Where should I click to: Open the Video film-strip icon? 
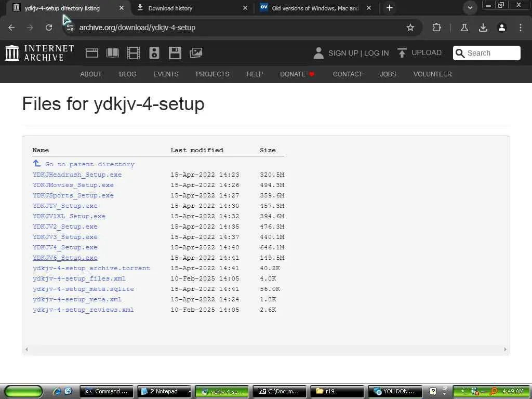pos(134,53)
